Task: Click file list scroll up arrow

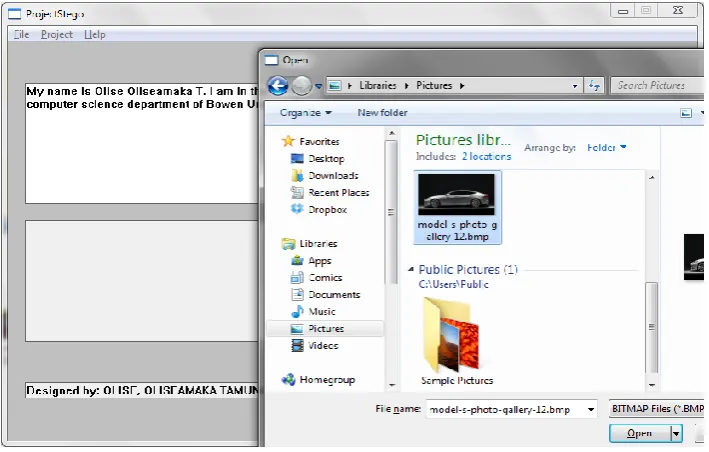Action: 652,178
